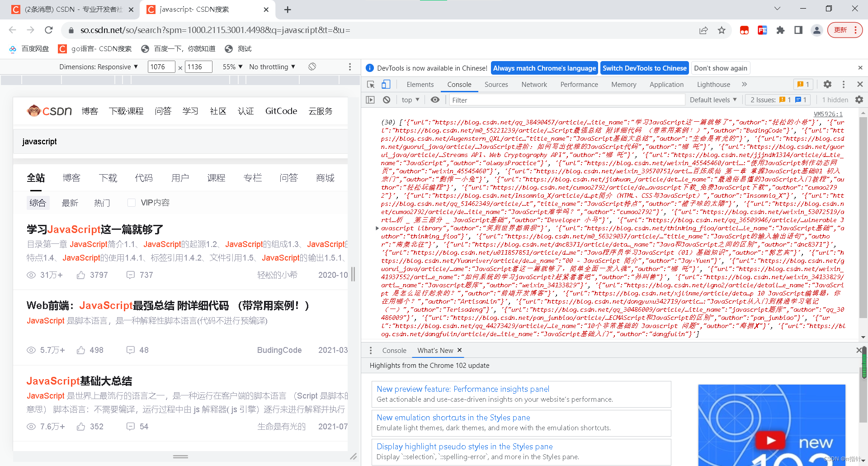Image resolution: width=868 pixels, height=466 pixels.
Task: Bookmark the page with the star icon
Action: [x=722, y=30]
